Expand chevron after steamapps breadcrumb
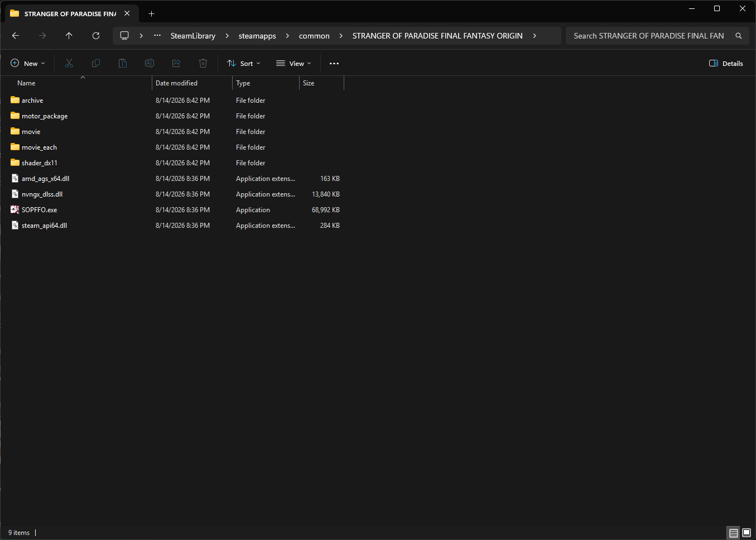 point(287,36)
